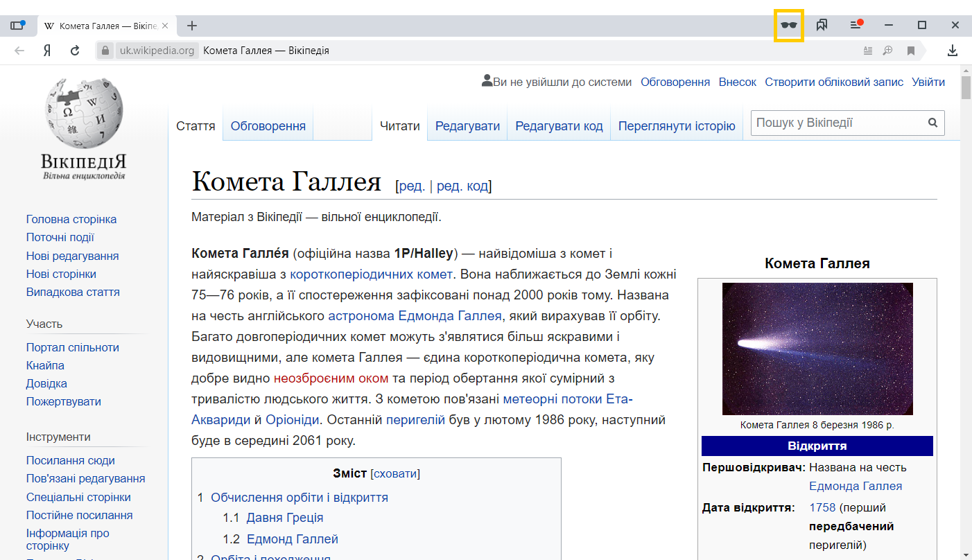Viewport: 972px width, 560px height.
Task: Select the Читати tab
Action: point(400,126)
